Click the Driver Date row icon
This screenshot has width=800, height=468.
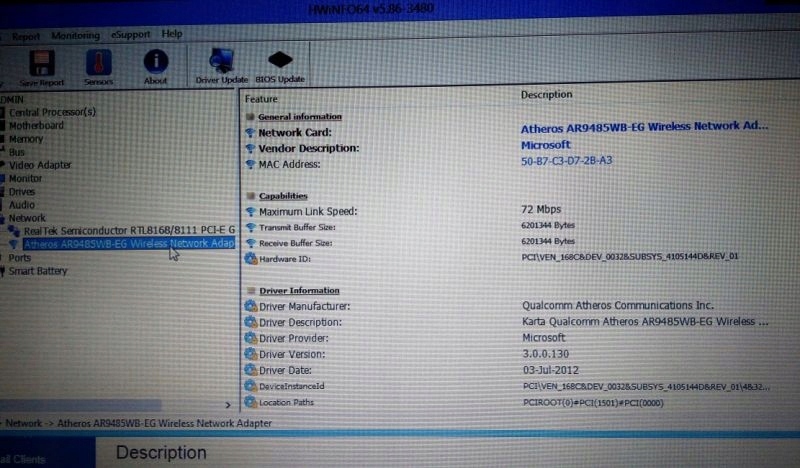coord(251,370)
